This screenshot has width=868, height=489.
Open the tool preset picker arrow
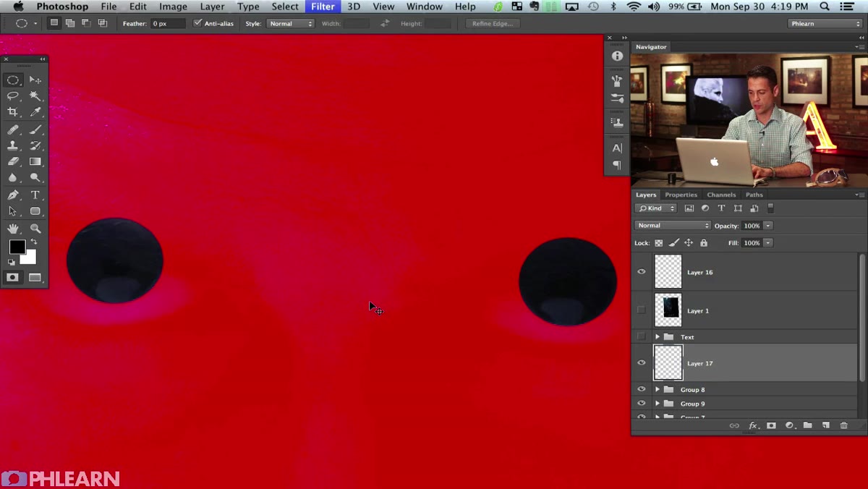click(x=35, y=23)
